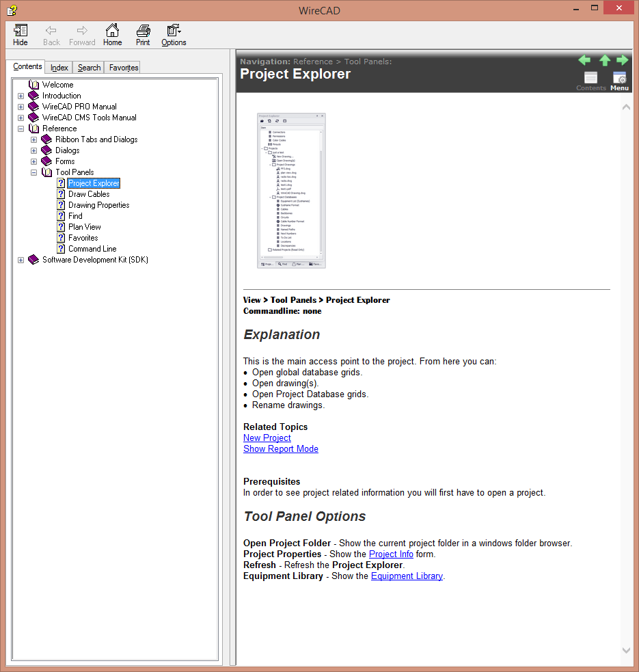Click the WireCAD help window title icon
The width and height of the screenshot is (639, 672).
[12, 10]
